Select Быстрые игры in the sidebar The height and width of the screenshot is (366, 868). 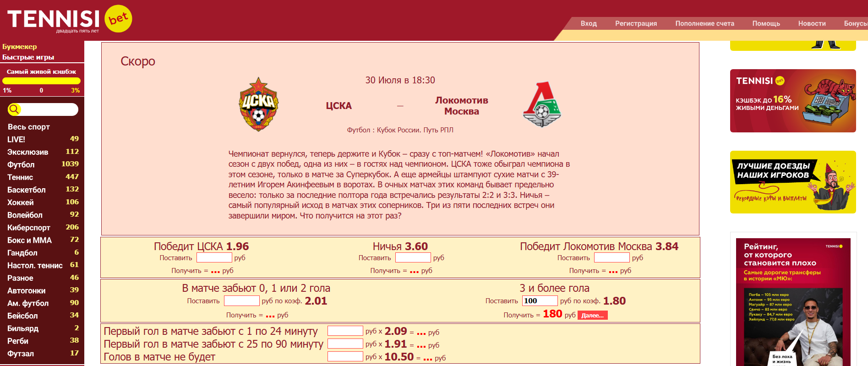28,57
